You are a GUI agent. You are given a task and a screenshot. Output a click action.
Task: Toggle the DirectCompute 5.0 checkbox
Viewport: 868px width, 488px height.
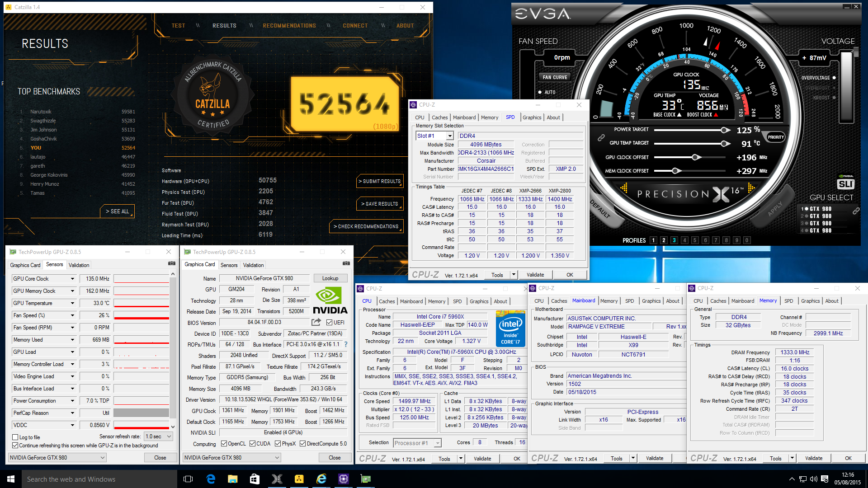[x=302, y=444]
